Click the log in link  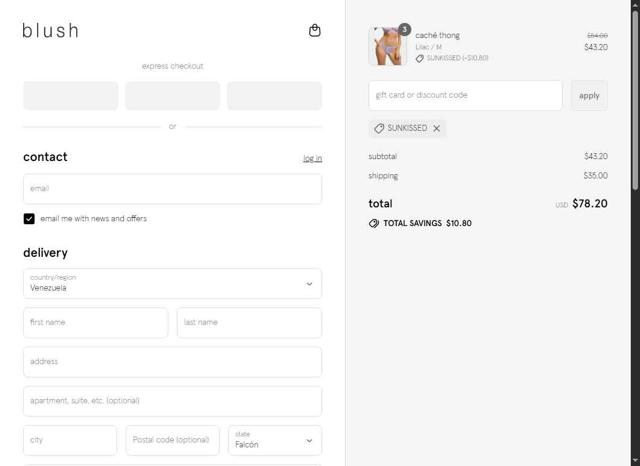(x=312, y=158)
